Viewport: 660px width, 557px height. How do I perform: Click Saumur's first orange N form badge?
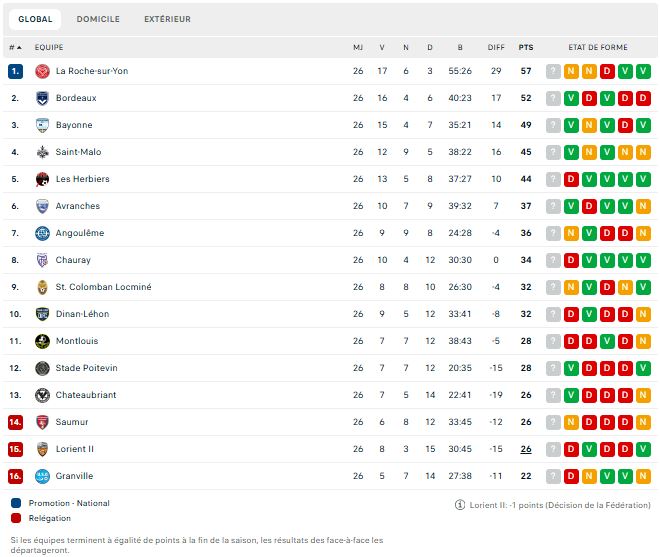(571, 422)
